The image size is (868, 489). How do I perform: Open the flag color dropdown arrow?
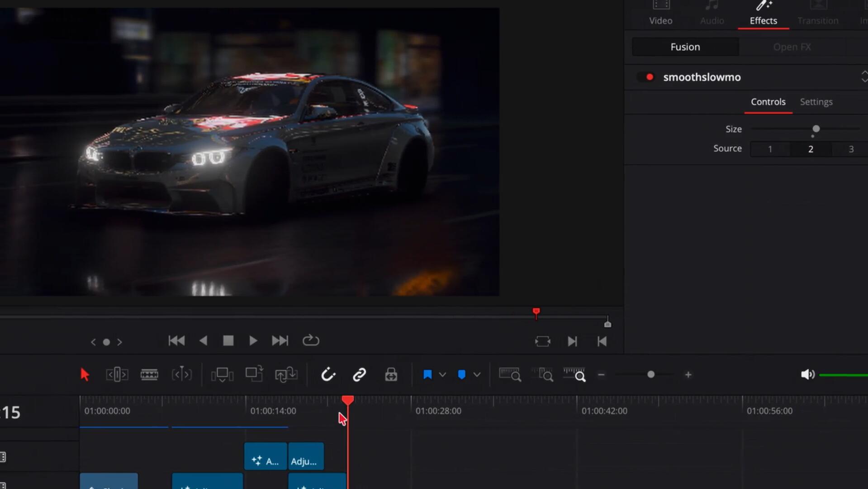[x=442, y=374]
